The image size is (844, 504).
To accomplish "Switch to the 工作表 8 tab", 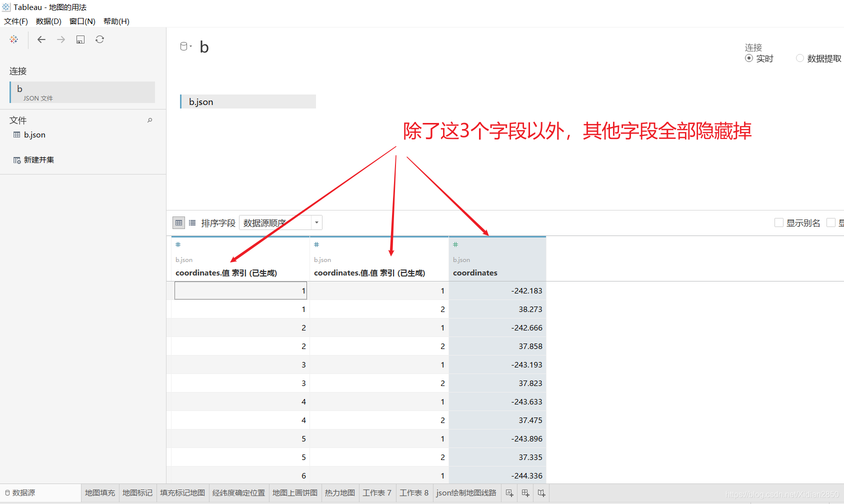I will (x=414, y=493).
